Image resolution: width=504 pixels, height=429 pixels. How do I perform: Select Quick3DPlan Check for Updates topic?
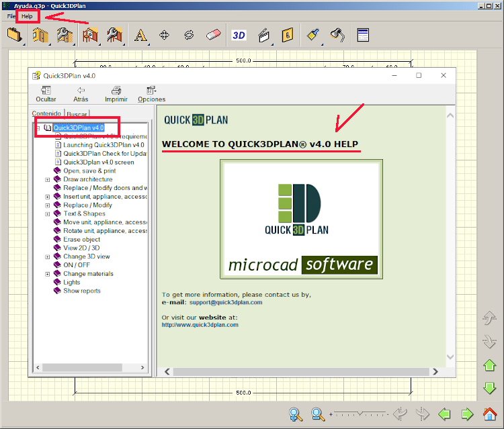[105, 154]
